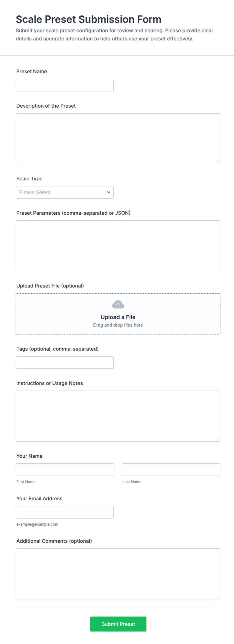Click the green Submit Preset button
Viewport: 234px width, 644px height.
click(118, 624)
